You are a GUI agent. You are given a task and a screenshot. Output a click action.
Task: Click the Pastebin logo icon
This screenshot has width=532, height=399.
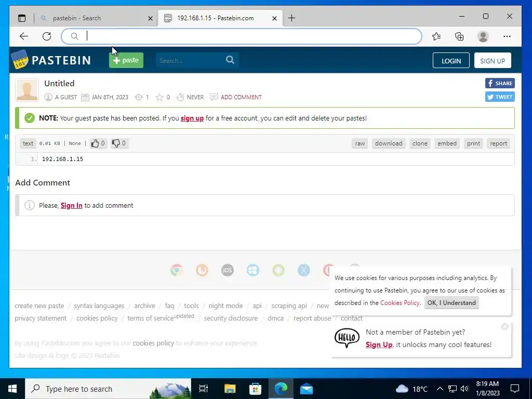coord(20,60)
